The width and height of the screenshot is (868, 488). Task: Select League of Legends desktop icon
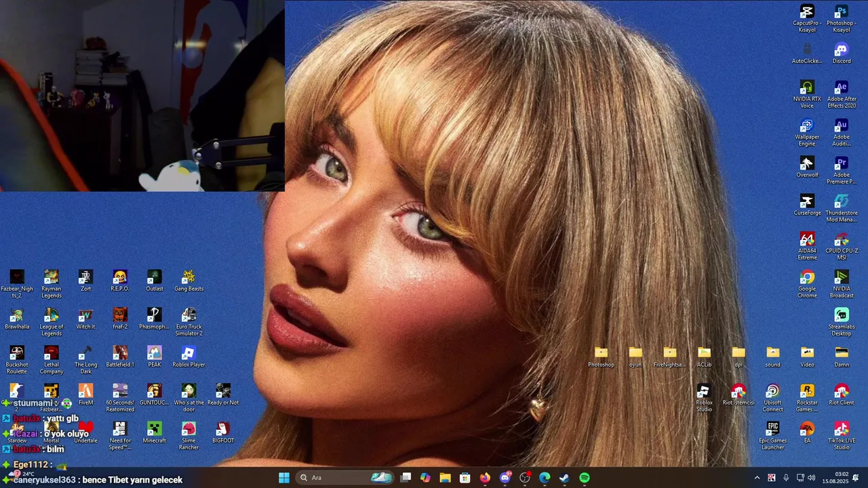coord(51,321)
